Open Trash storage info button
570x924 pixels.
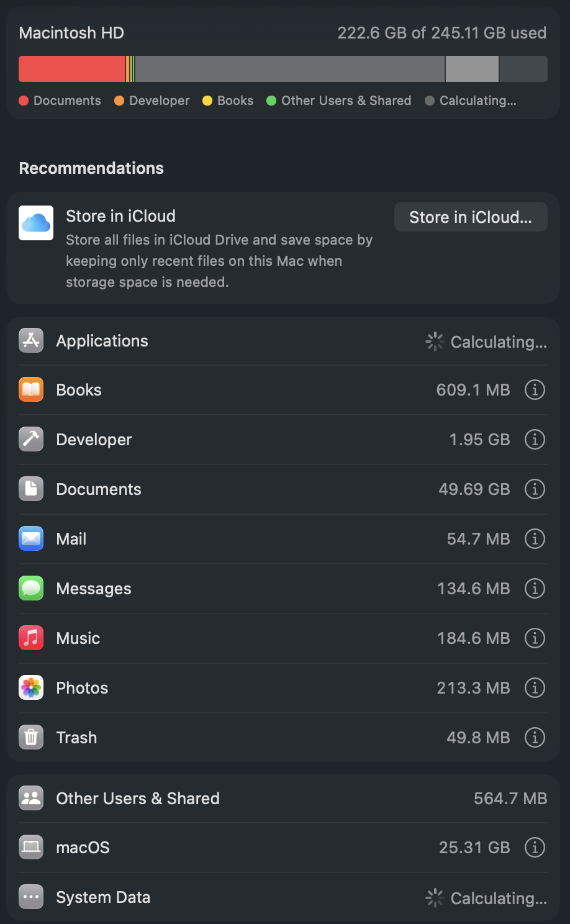535,738
